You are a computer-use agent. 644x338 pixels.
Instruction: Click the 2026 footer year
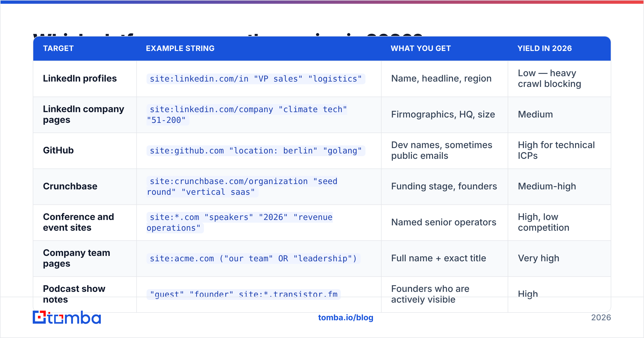tap(601, 318)
